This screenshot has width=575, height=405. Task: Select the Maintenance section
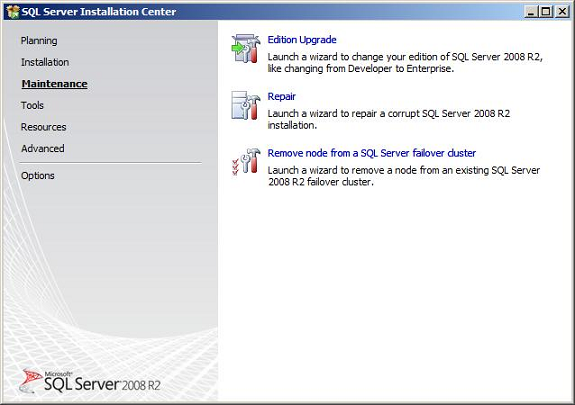pyautogui.click(x=54, y=84)
